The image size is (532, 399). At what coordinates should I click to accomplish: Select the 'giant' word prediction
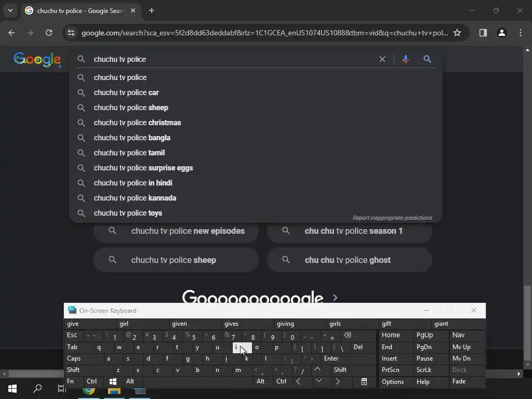tap(459, 324)
